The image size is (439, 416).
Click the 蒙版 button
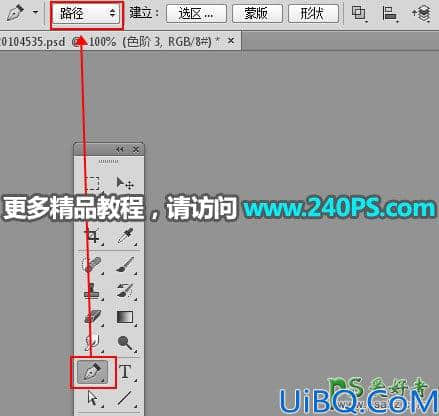coord(257,13)
